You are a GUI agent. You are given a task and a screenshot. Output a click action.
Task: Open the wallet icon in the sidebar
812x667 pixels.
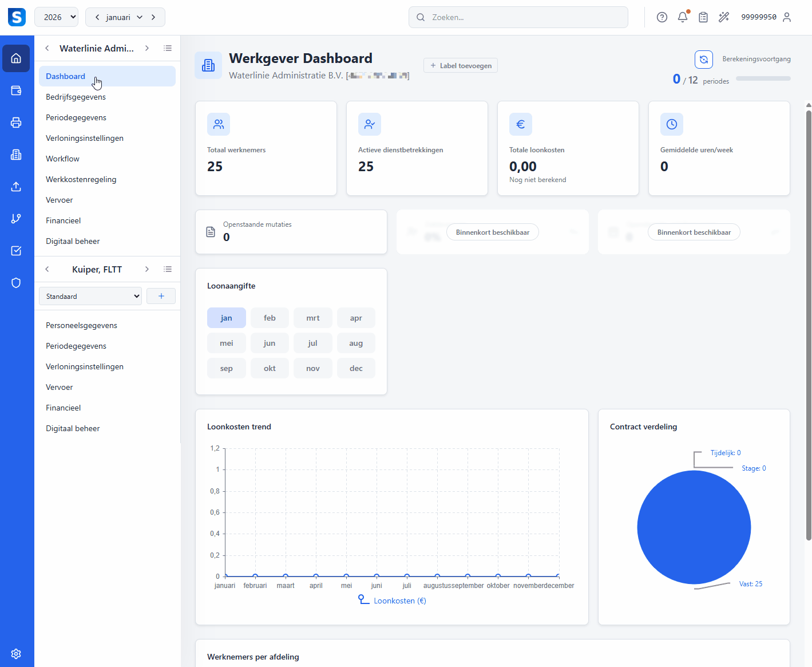click(x=16, y=90)
